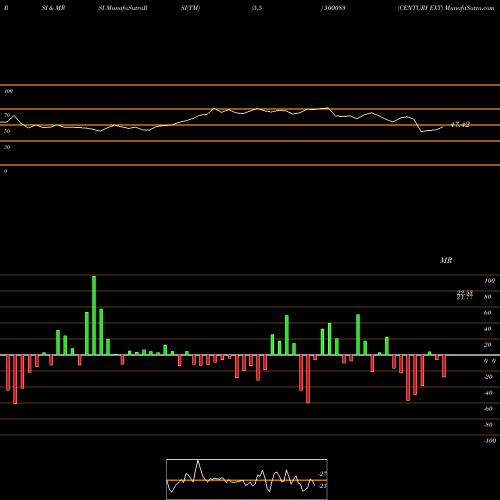
Task: Click the 100 label on the left RSI axis
Action: pos(8,91)
